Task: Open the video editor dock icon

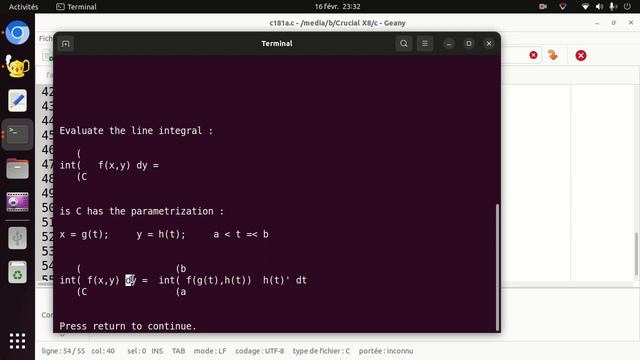Action: click(17, 202)
